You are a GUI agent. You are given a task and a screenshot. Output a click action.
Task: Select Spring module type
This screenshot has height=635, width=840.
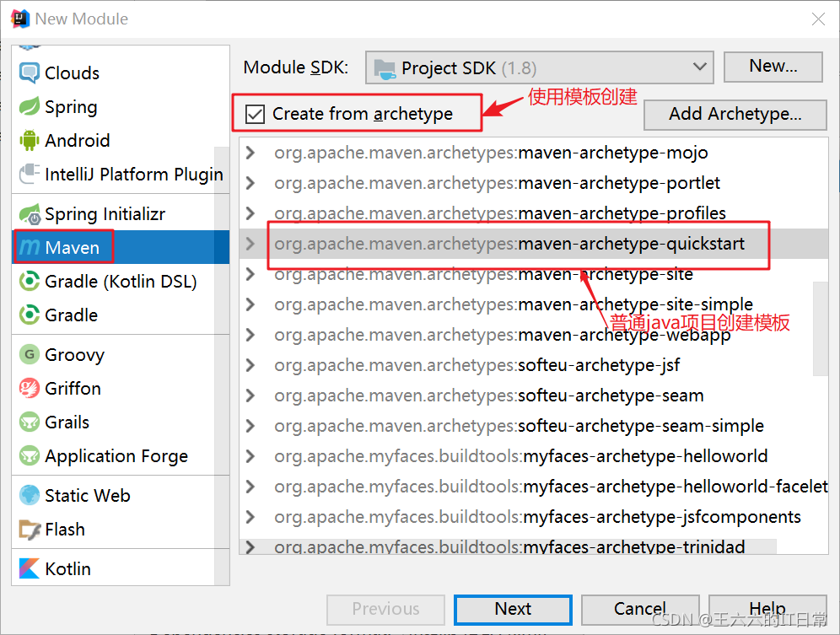120,106
